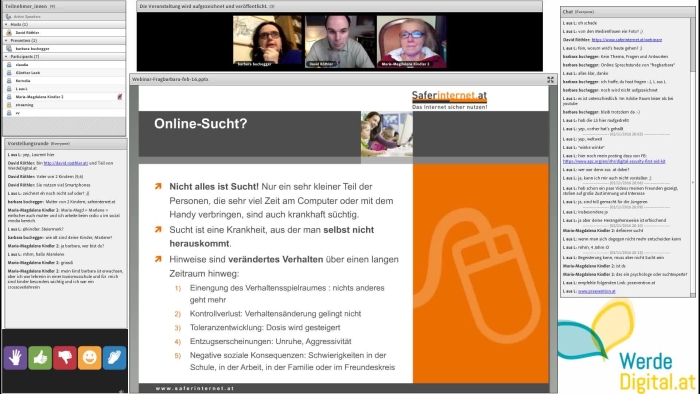Image resolution: width=700 pixels, height=394 pixels.
Task: Click the blue applause icon
Action: pyautogui.click(x=115, y=357)
